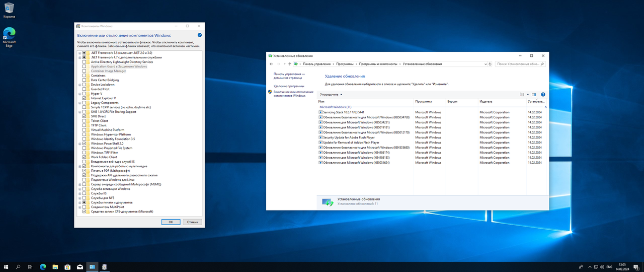Sort updates by the Имя column
Viewport: 644px width, 272px height.
point(366,101)
